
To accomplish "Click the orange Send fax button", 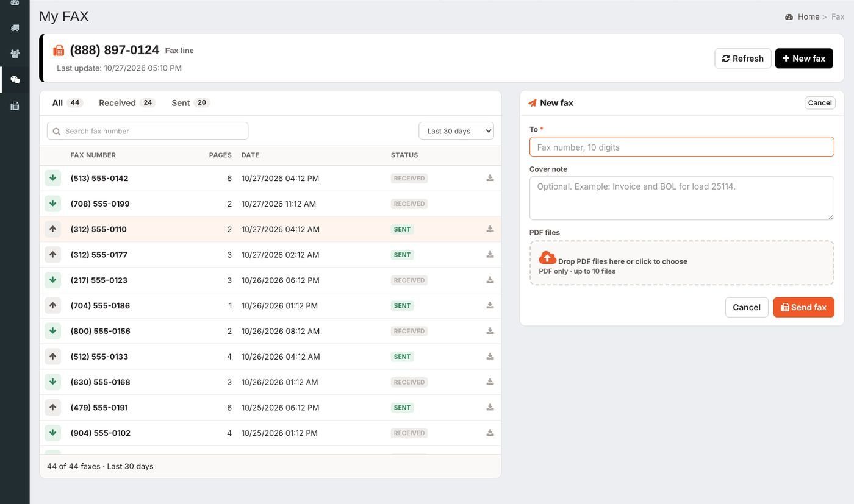I will (804, 307).
